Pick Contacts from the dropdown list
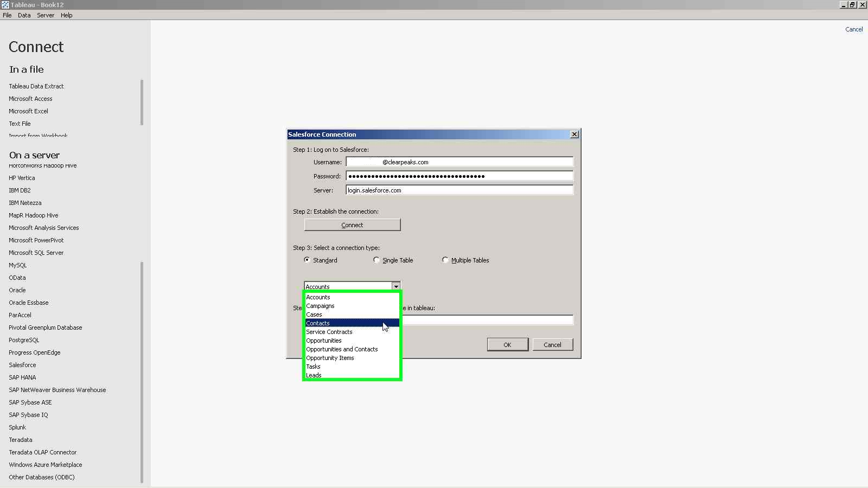This screenshot has width=868, height=488. 352,323
